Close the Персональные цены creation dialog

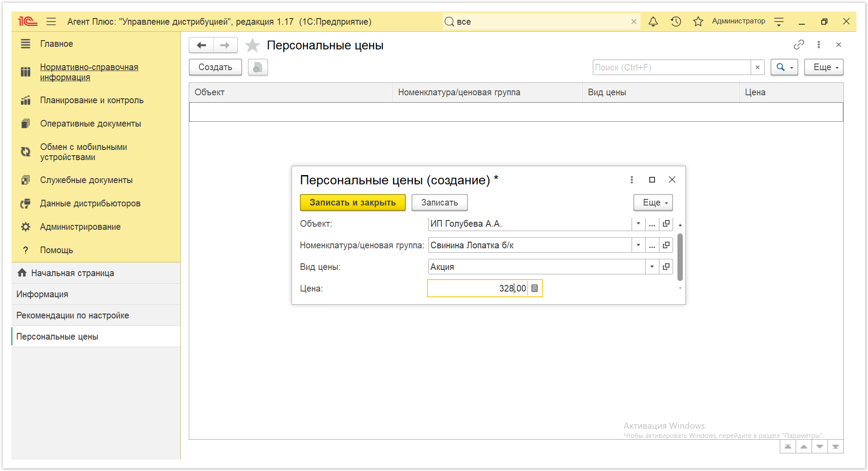click(672, 179)
